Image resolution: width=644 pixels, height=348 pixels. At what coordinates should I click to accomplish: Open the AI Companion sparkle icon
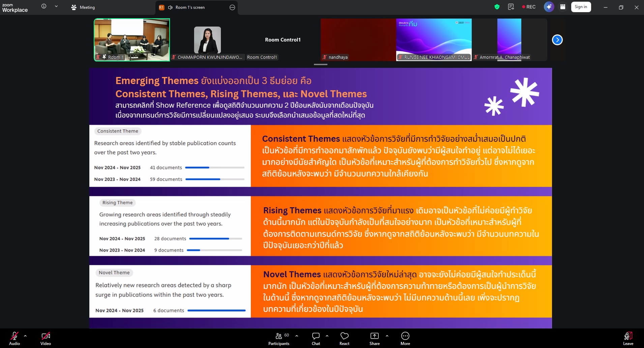(549, 7)
